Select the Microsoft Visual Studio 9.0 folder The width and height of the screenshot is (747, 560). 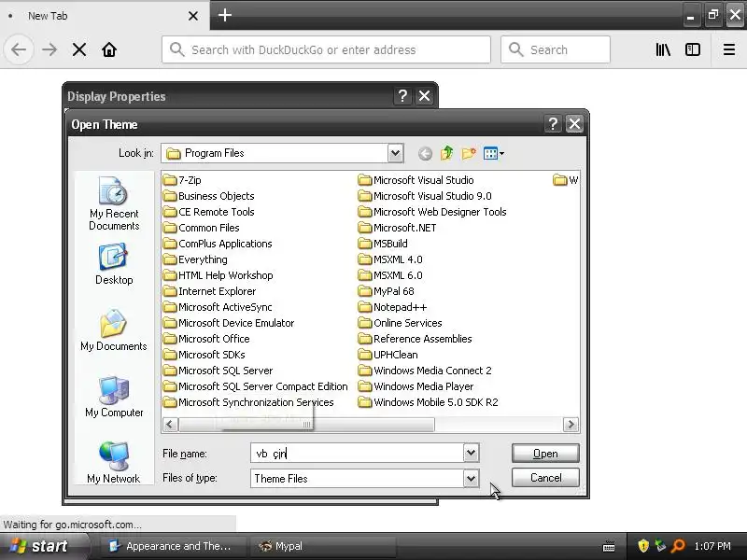[x=425, y=196]
